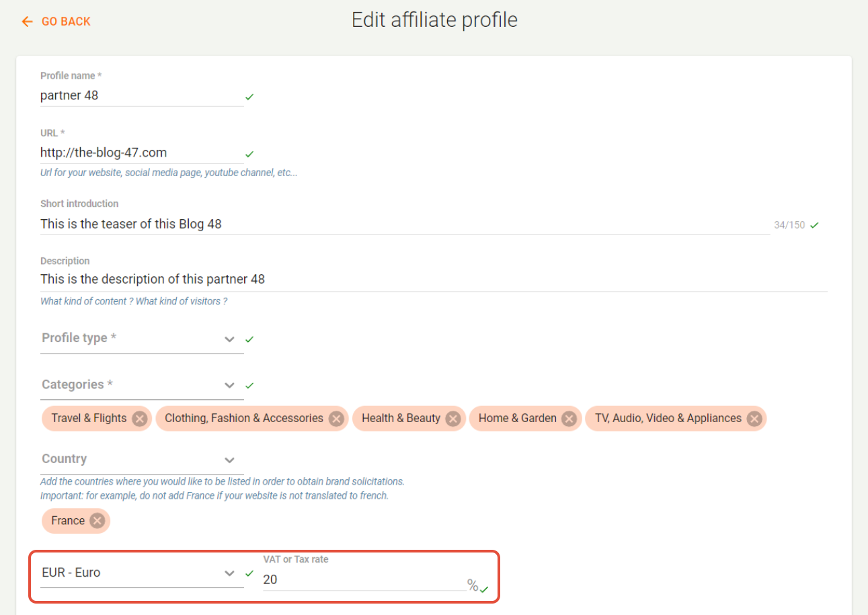Click the 'VAT or Tax rate' label
Viewport: 868px width, 615px height.
click(x=296, y=559)
